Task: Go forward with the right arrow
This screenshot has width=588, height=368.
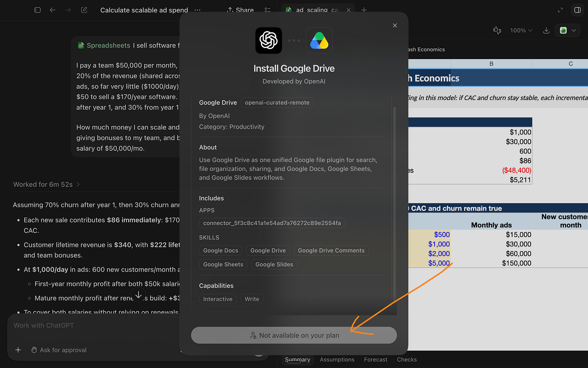Action: tap(68, 10)
